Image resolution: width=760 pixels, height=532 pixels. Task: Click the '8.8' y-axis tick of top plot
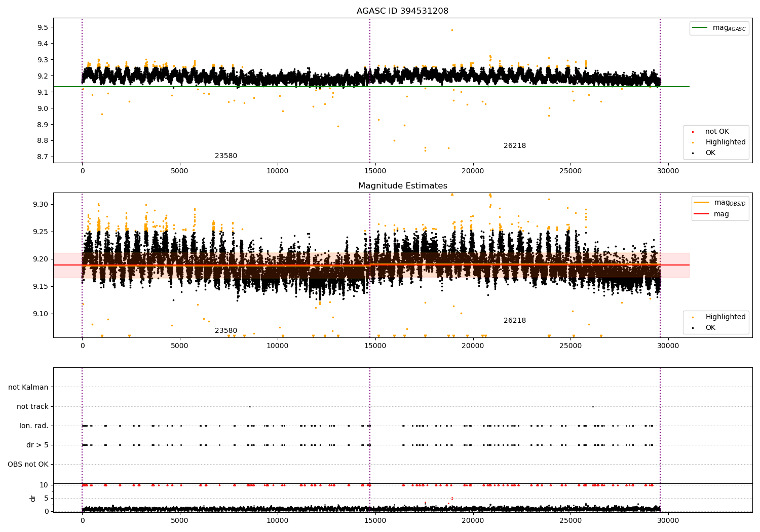click(43, 141)
